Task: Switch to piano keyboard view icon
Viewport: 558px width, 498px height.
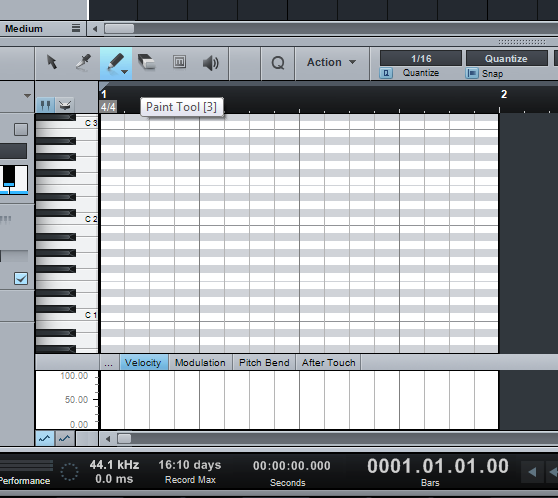Action: point(45,105)
